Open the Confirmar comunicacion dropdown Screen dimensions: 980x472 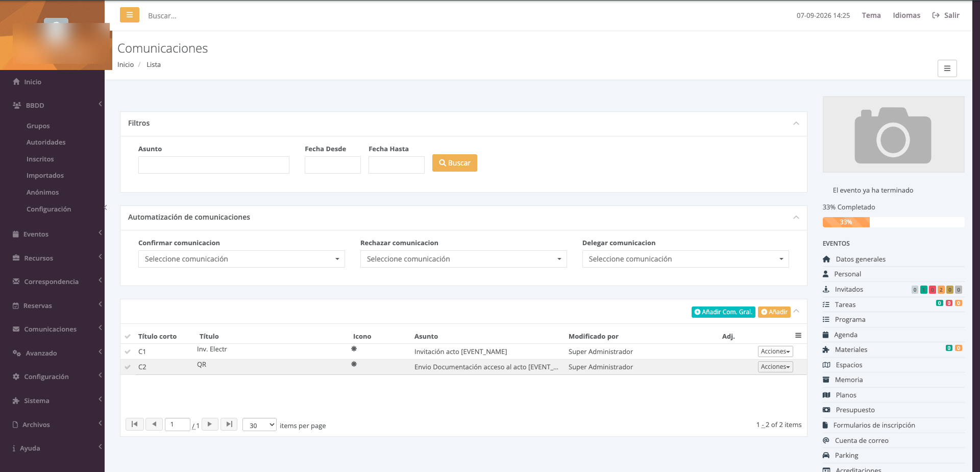[x=241, y=259]
